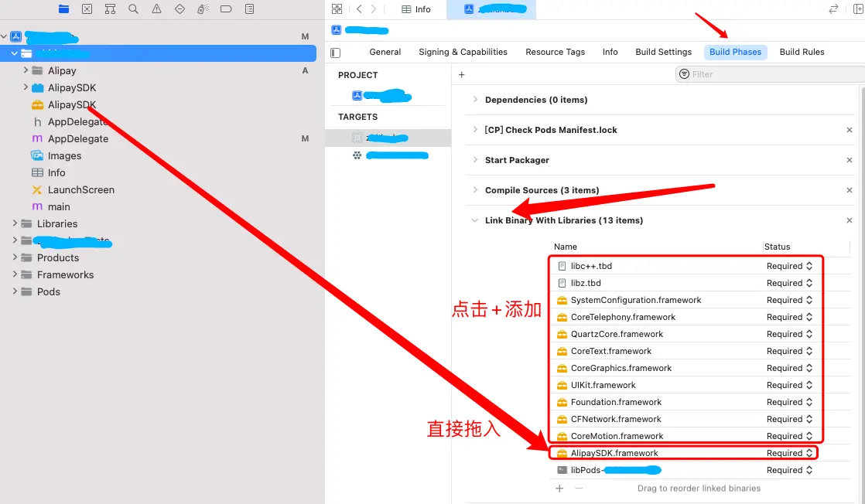Image resolution: width=865 pixels, height=504 pixels.
Task: Show the Symbol navigator
Action: pyautogui.click(x=111, y=9)
